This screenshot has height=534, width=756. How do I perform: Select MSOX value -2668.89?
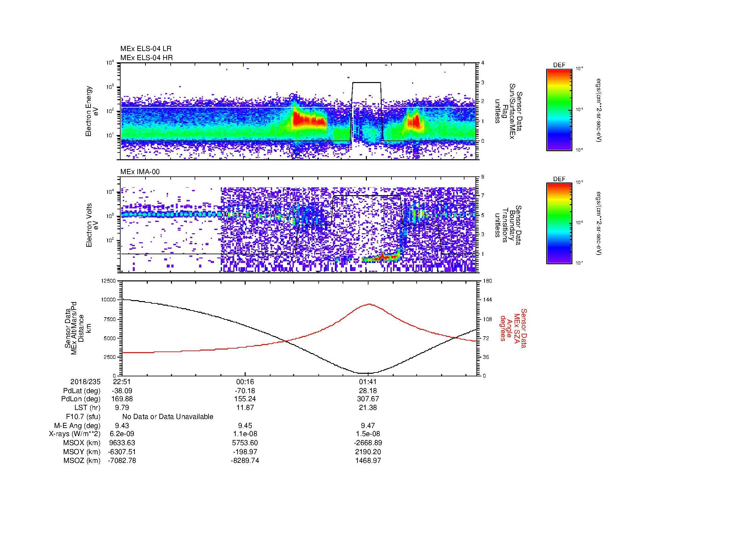[x=368, y=443]
